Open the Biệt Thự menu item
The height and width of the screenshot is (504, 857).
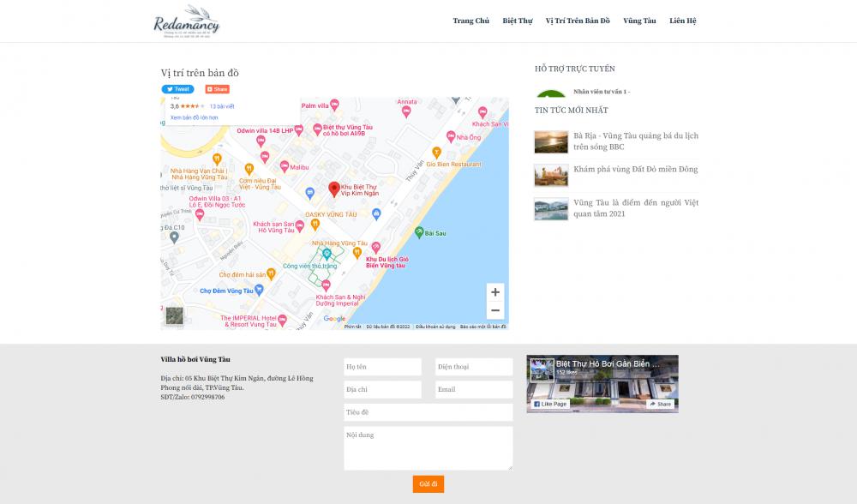517,21
